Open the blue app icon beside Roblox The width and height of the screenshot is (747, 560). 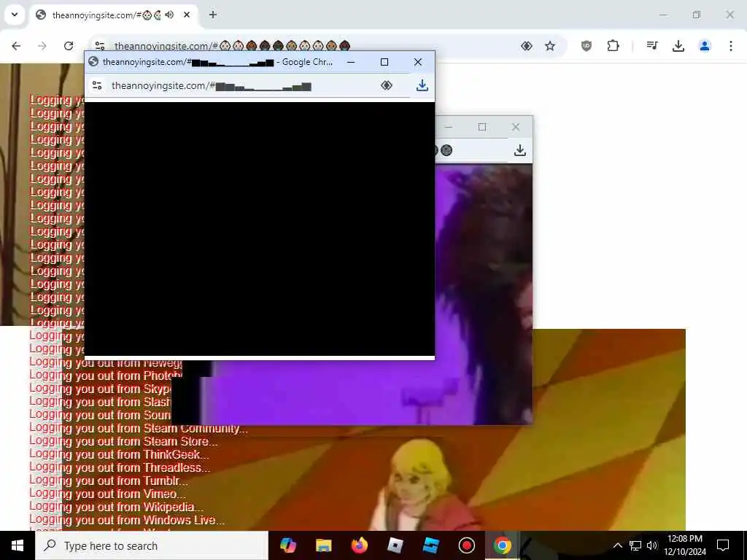pos(430,545)
